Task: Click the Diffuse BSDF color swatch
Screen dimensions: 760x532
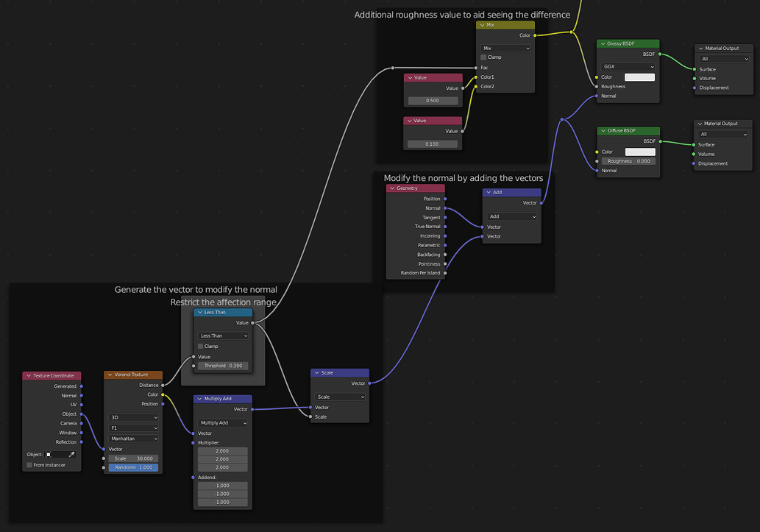Action: click(x=640, y=152)
